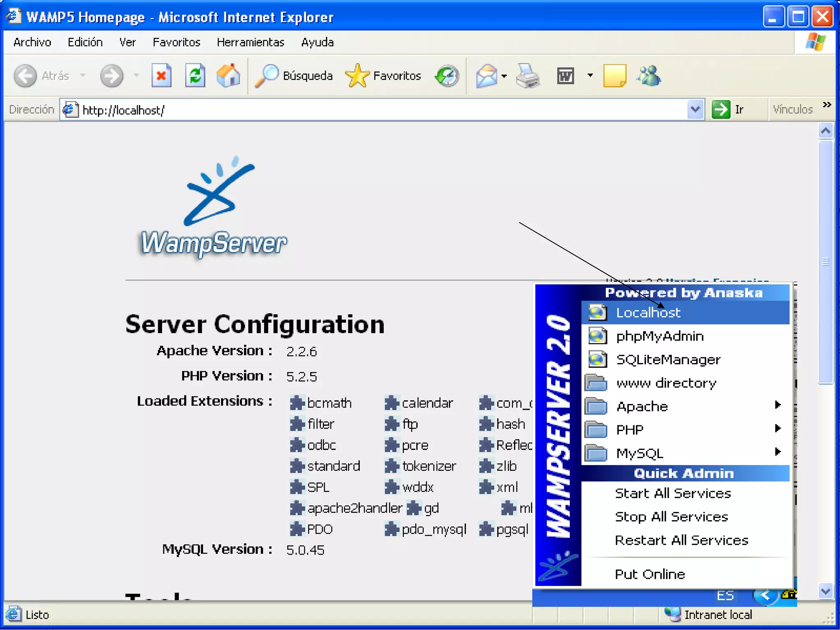Open the History clock icon
The image size is (840, 630).
coord(447,76)
